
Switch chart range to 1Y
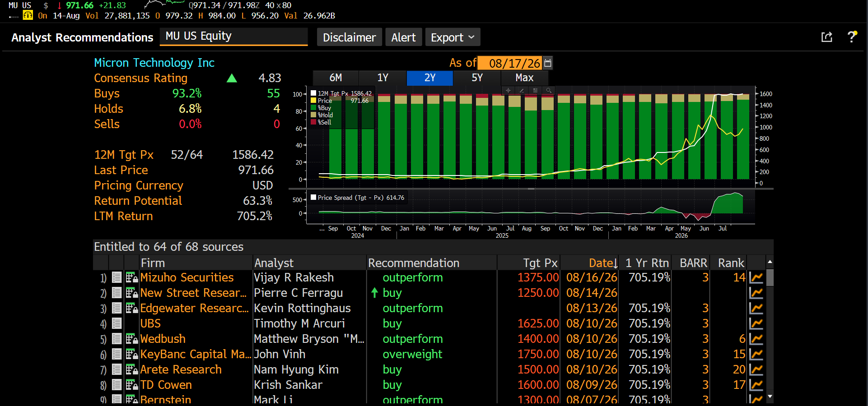coord(383,78)
